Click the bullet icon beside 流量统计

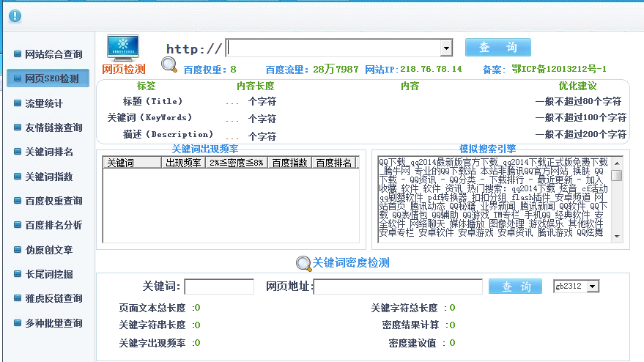click(17, 103)
